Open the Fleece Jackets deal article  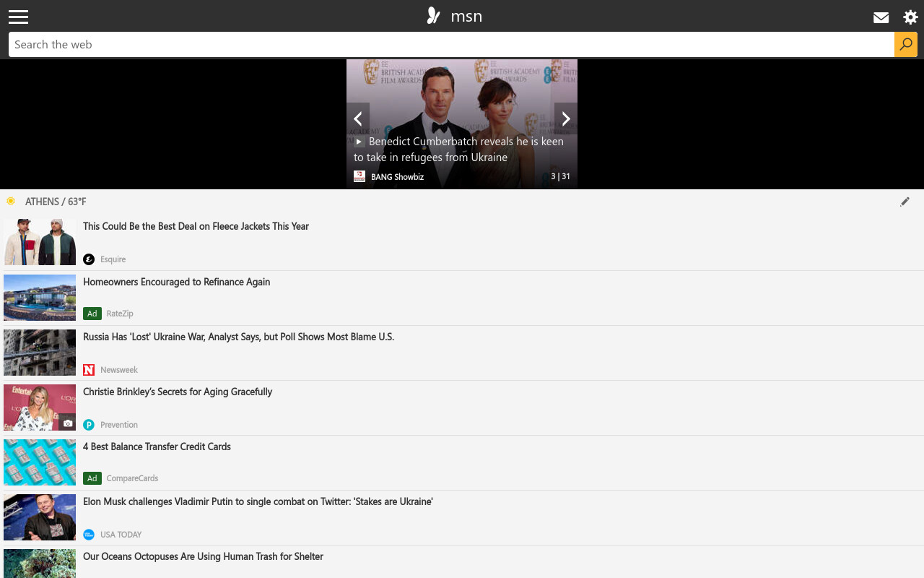point(196,226)
